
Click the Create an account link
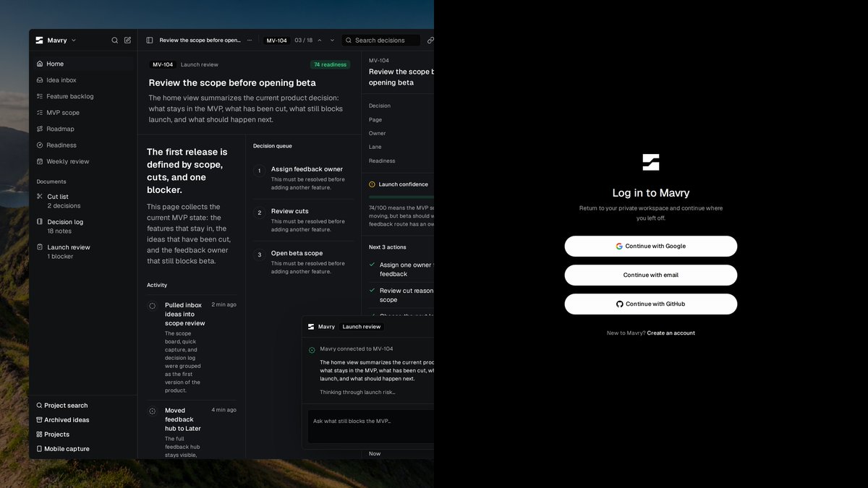click(x=671, y=333)
